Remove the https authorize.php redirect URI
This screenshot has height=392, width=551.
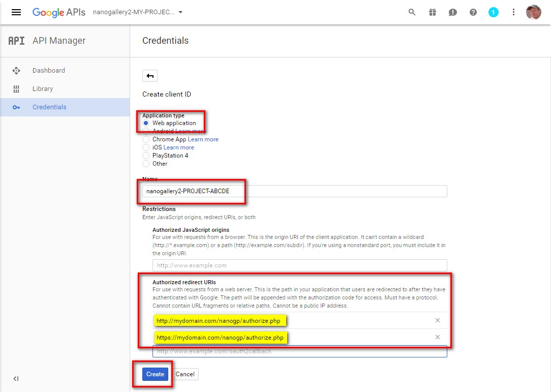(x=438, y=337)
